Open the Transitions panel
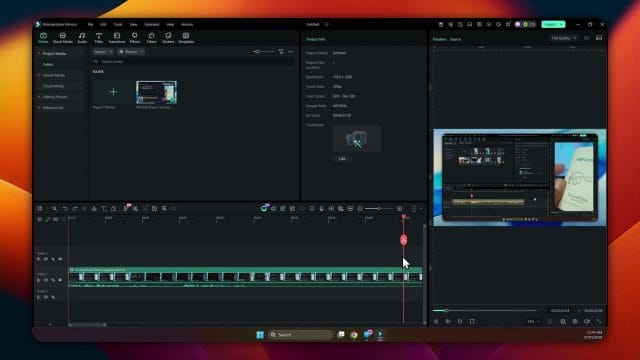 point(117,38)
